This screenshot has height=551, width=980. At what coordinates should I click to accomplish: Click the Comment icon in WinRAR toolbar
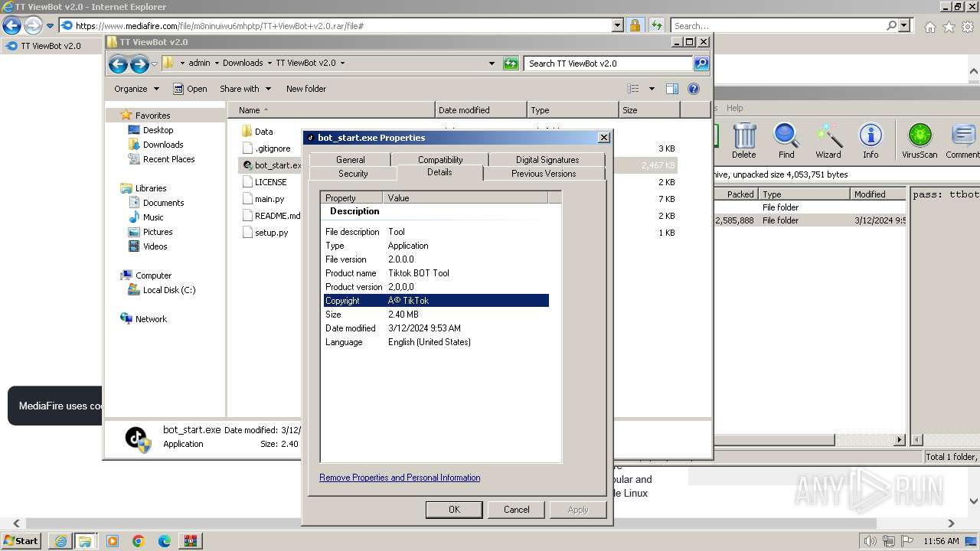coord(962,141)
